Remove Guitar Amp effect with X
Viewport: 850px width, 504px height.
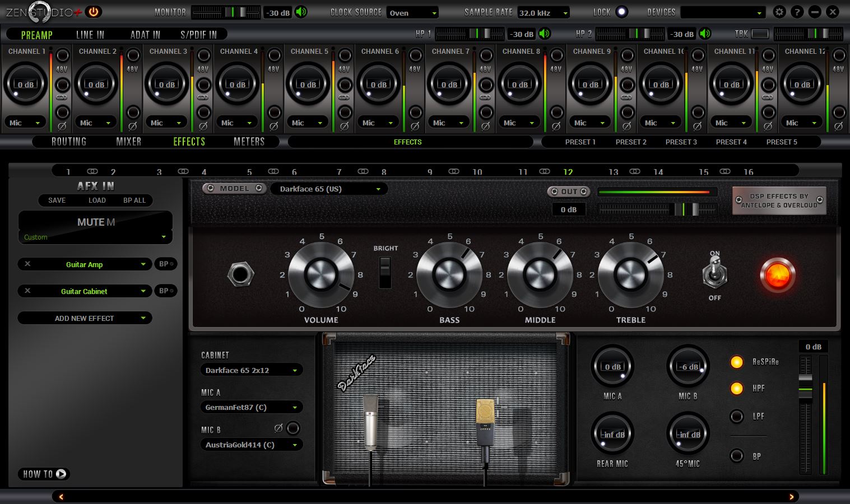pyautogui.click(x=27, y=264)
